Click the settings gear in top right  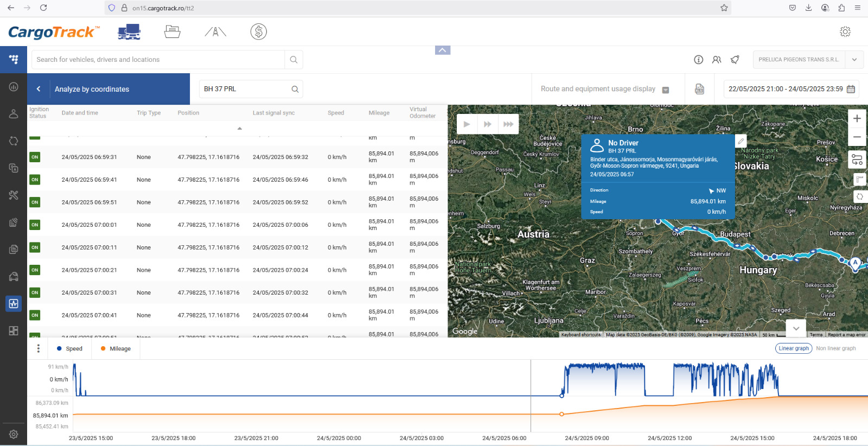(x=845, y=32)
